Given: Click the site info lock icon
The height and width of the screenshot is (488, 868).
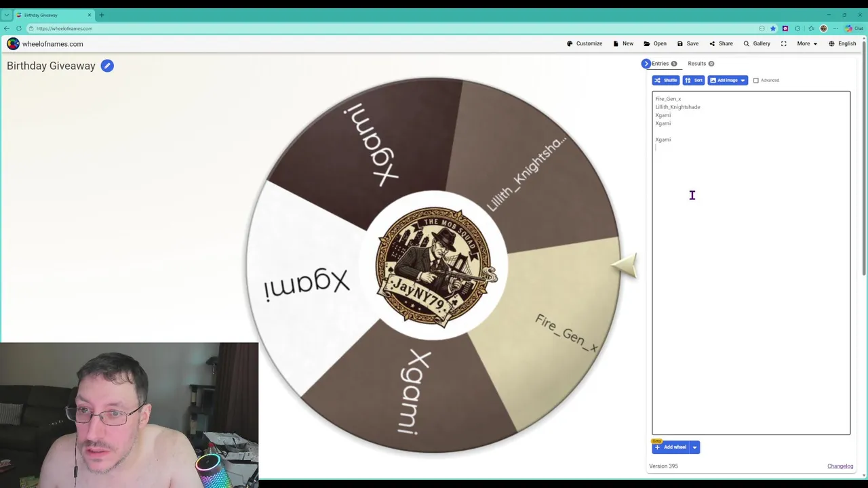Looking at the screenshot, I should click(31, 28).
